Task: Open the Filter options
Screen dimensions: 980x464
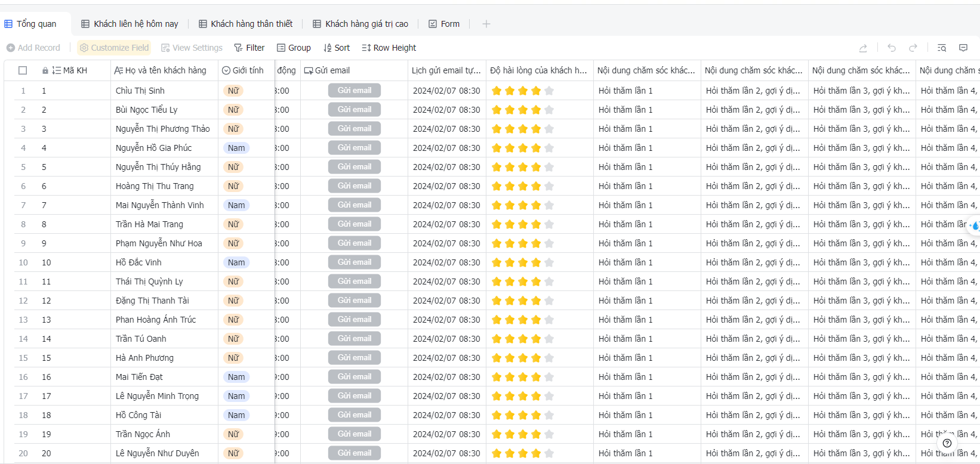Action: [x=249, y=48]
